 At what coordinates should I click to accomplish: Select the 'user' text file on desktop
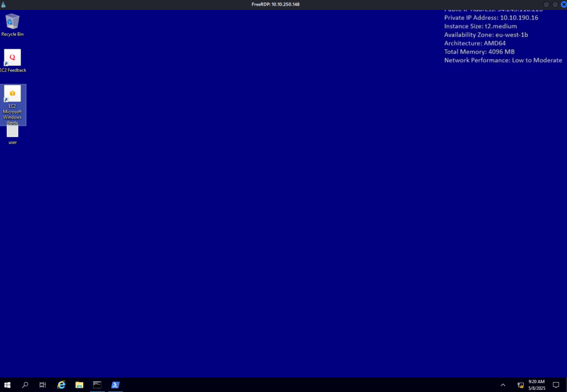(12, 132)
